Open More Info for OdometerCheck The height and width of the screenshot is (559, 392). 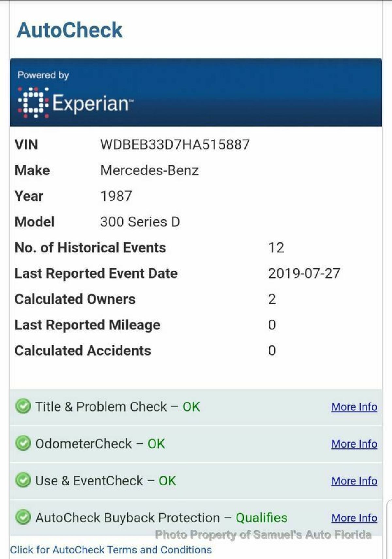point(354,444)
